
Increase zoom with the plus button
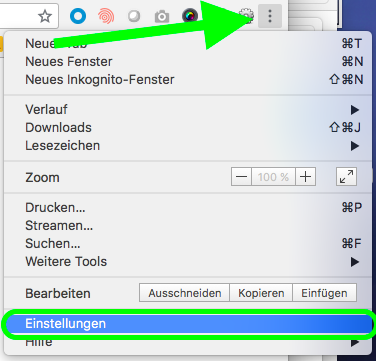tap(305, 177)
